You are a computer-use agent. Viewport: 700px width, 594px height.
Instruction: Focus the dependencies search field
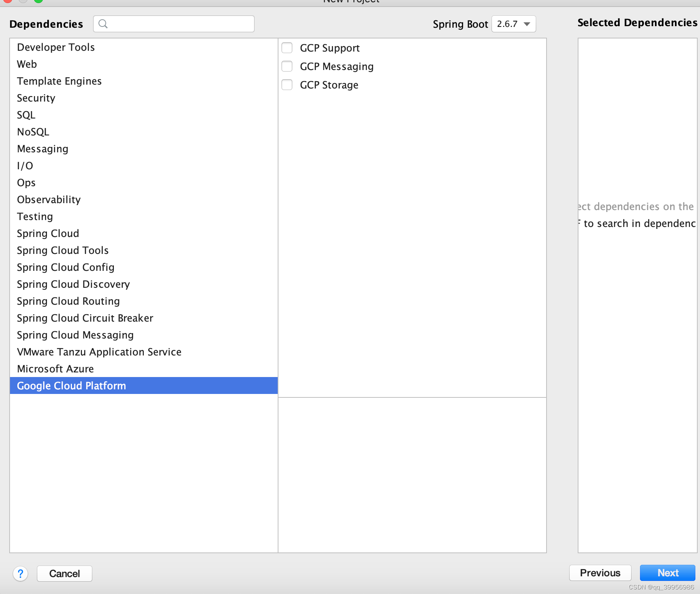[174, 24]
